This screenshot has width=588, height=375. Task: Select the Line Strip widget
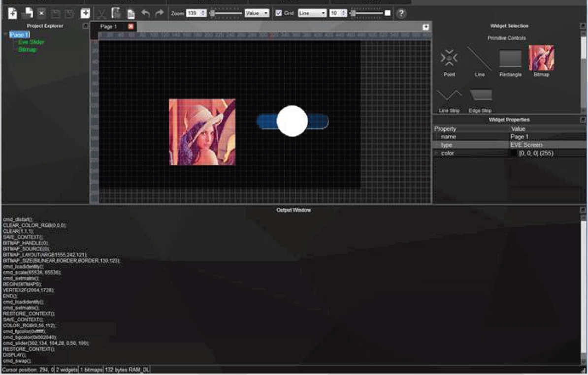(449, 95)
